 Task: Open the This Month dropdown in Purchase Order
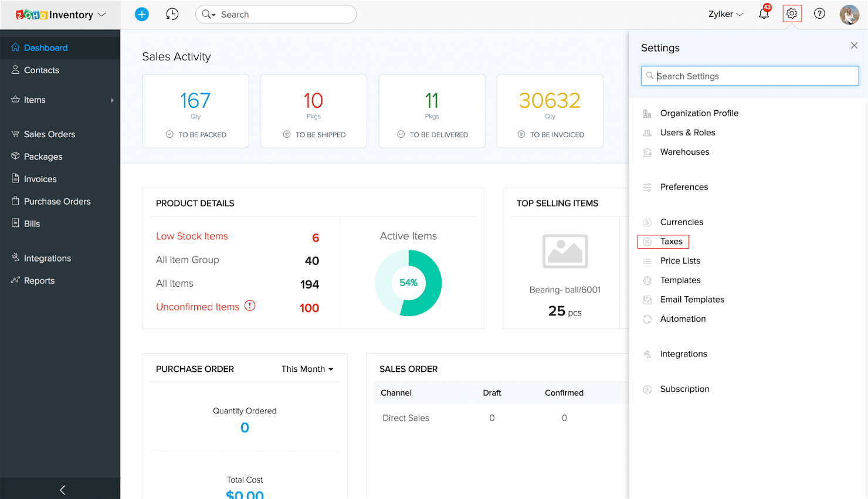point(307,369)
